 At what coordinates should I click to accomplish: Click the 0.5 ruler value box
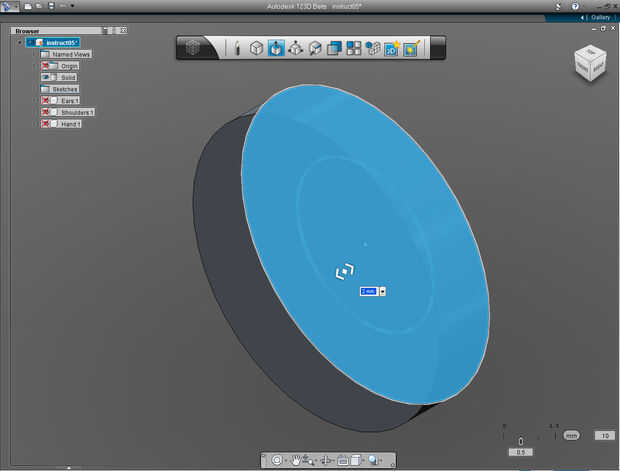(x=520, y=452)
